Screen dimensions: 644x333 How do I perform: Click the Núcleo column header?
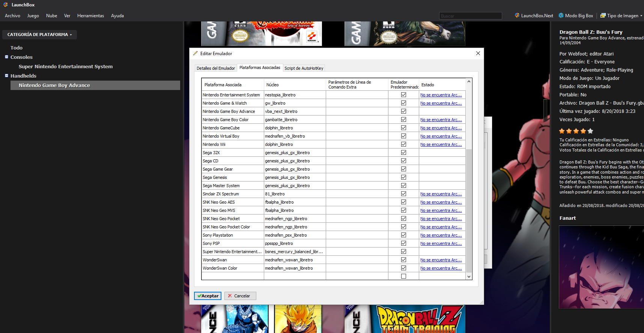(x=295, y=85)
